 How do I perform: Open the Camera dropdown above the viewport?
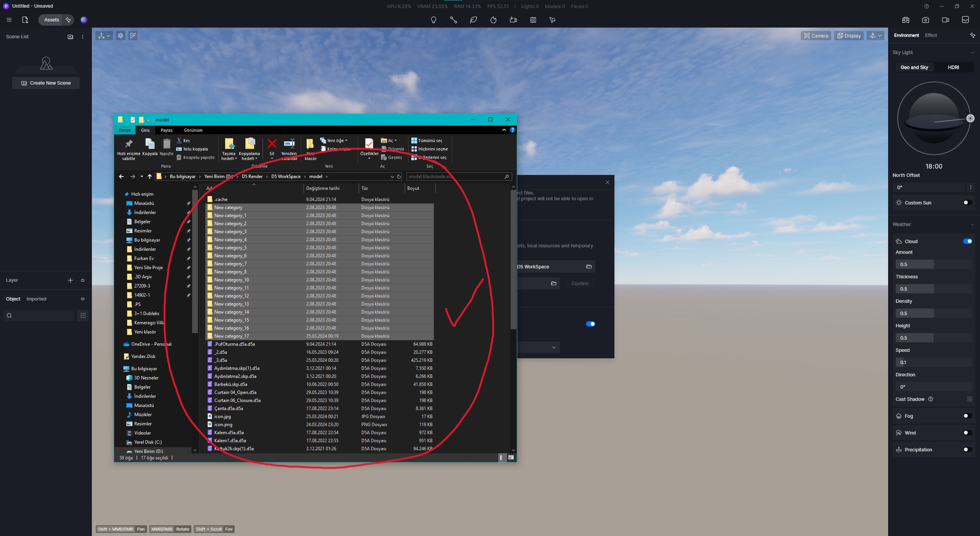click(x=816, y=35)
